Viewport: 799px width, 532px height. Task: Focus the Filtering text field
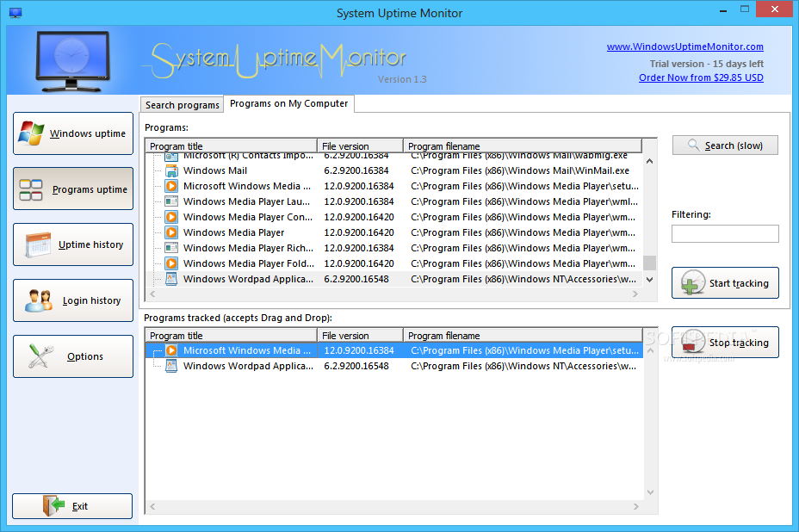pyautogui.click(x=725, y=234)
